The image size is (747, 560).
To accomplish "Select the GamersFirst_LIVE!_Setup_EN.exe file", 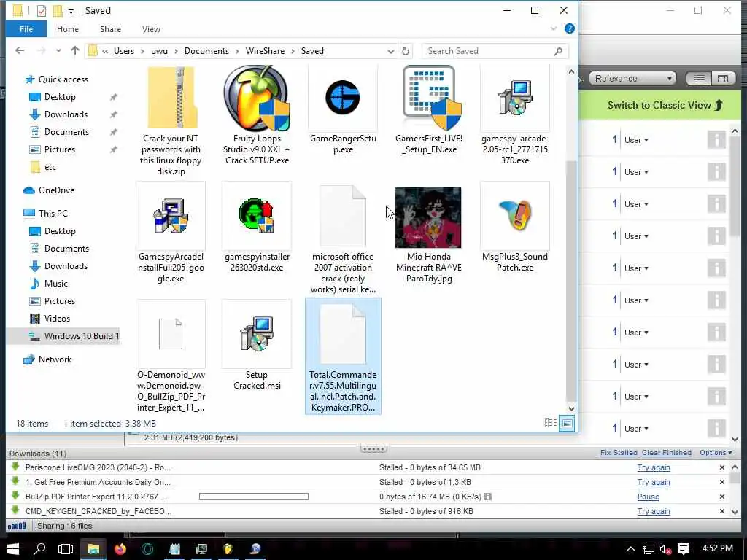I will pos(429,111).
